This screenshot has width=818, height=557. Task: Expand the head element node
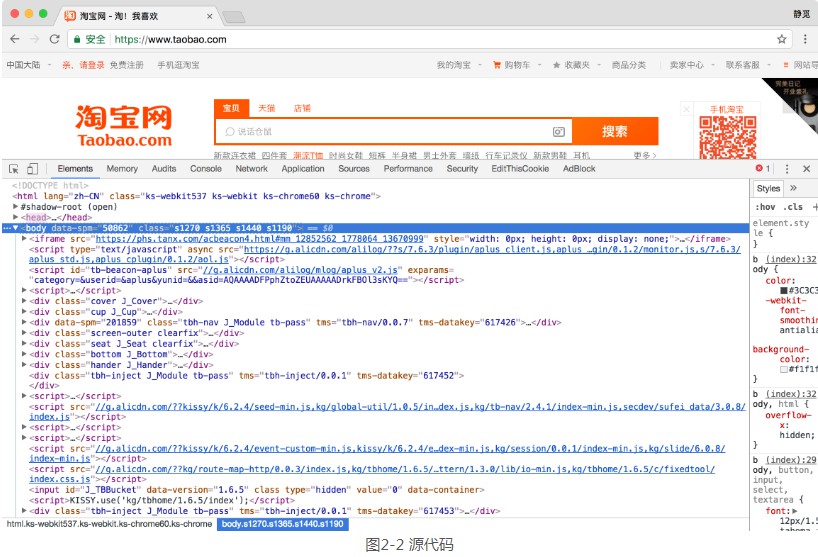pos(16,217)
